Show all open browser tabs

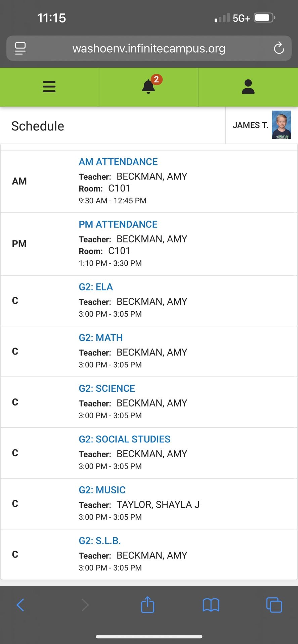(274, 605)
